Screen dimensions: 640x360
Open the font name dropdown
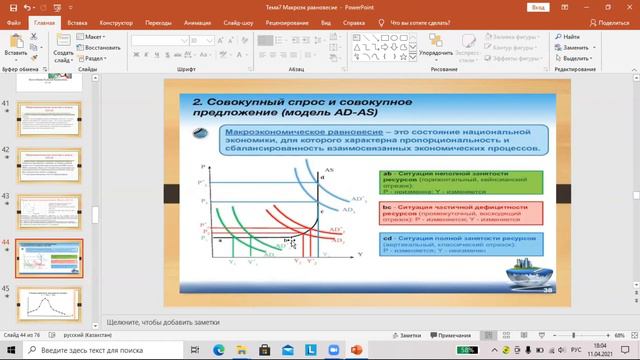pyautogui.click(x=184, y=40)
